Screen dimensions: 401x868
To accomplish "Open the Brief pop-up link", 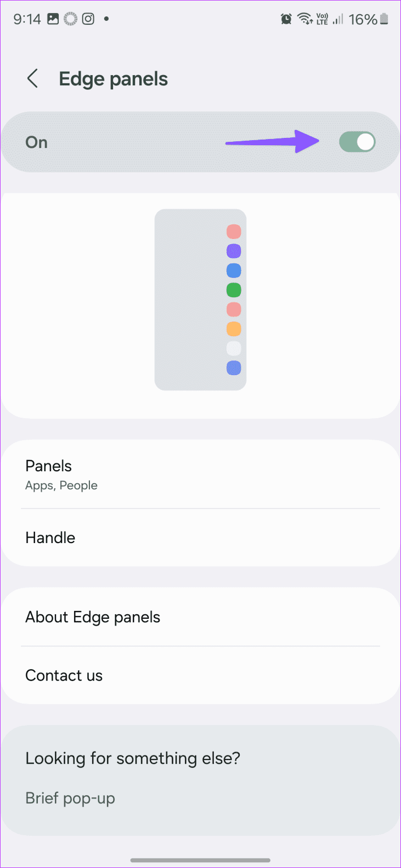I will pos(70,798).
